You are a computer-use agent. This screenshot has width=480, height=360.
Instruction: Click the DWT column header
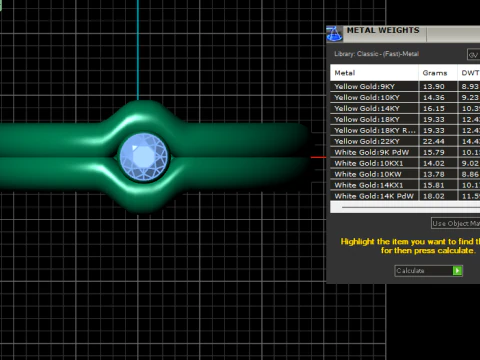pos(469,73)
